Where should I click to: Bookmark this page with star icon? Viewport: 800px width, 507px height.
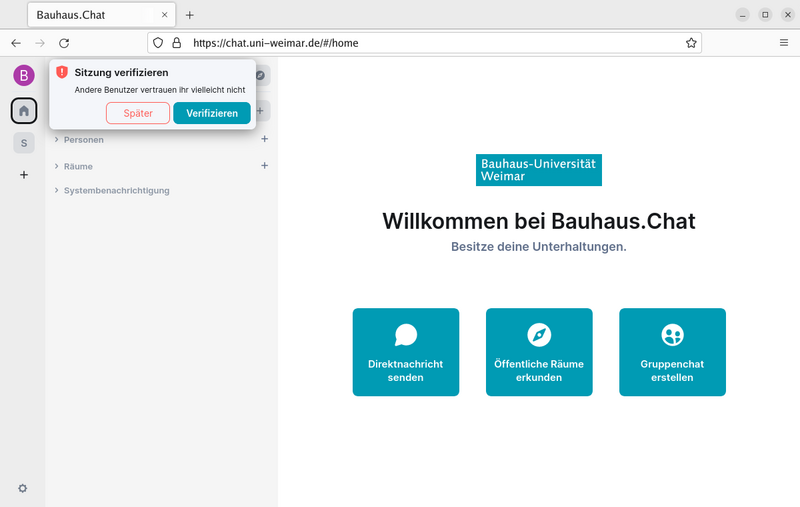click(x=691, y=43)
